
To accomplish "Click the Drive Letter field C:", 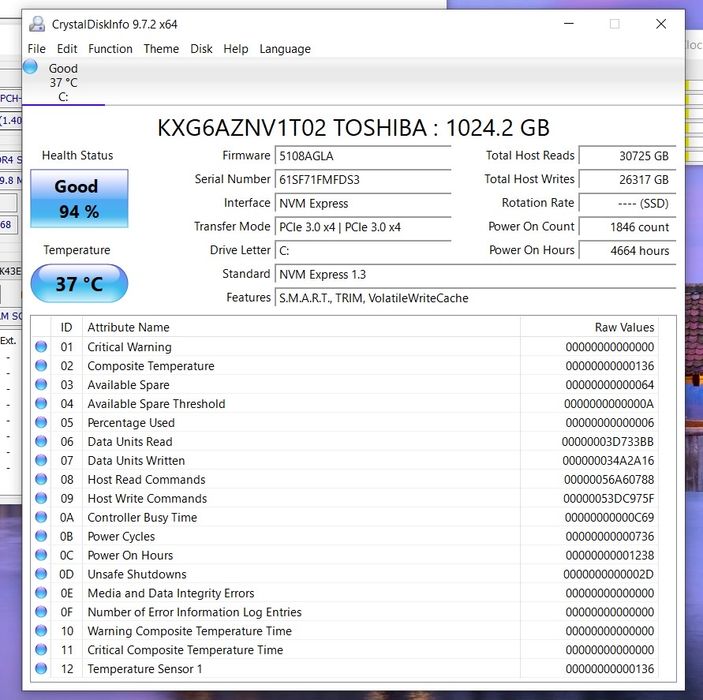I will tap(363, 250).
